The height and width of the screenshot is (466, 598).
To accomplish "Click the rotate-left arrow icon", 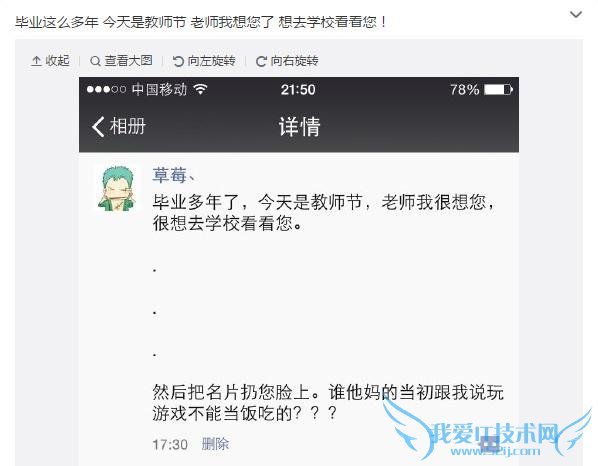I will pos(178,61).
